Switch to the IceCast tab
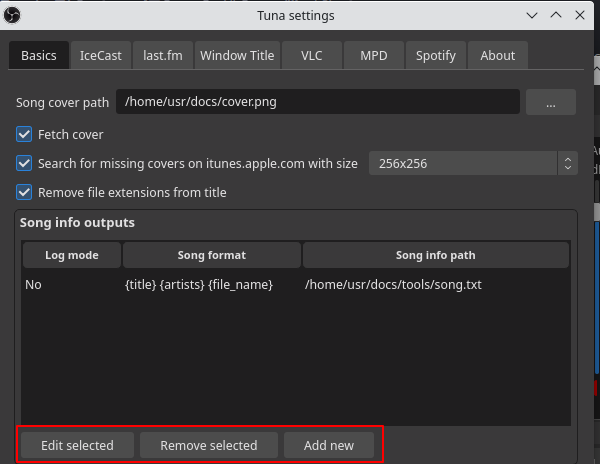 101,55
